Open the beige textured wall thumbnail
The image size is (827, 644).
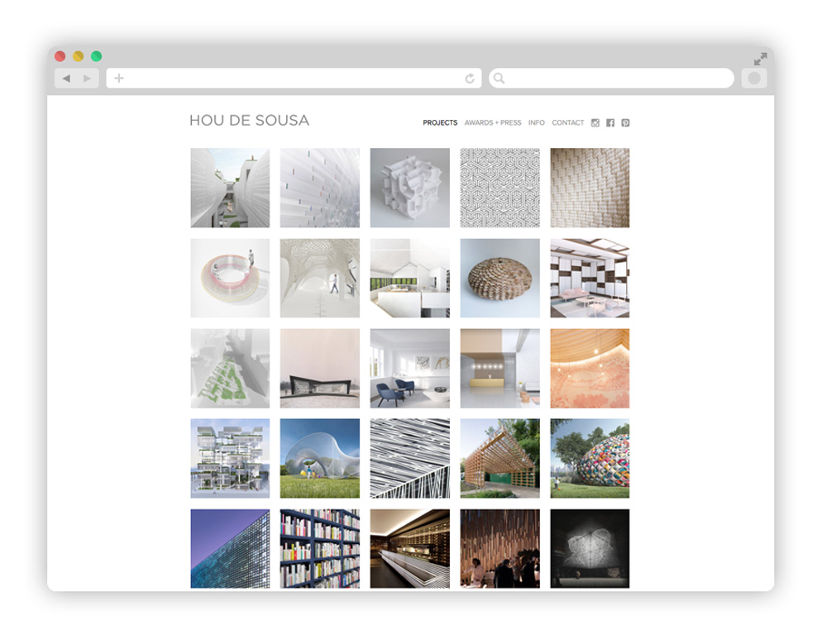[x=590, y=188]
